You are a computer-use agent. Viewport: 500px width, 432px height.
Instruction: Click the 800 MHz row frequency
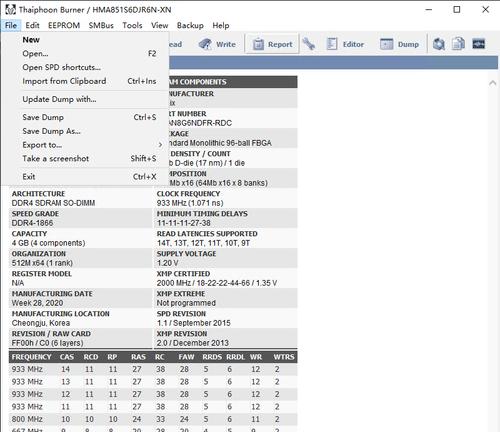point(27,419)
